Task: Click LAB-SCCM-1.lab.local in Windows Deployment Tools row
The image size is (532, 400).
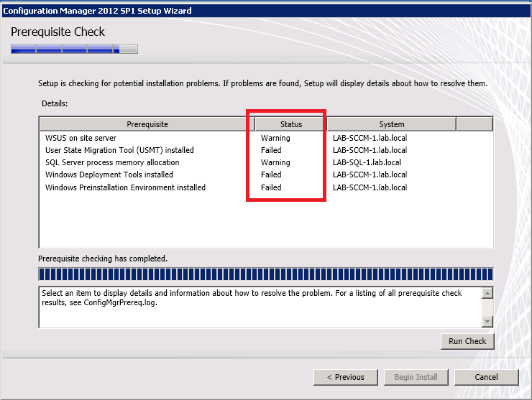Action: coord(370,175)
